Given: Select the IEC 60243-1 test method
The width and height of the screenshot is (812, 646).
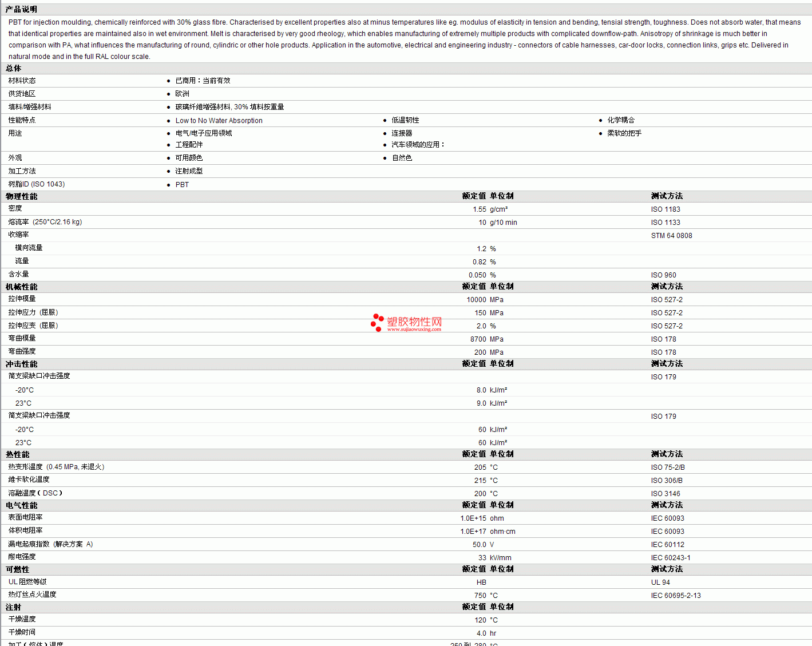Looking at the screenshot, I should 671,558.
